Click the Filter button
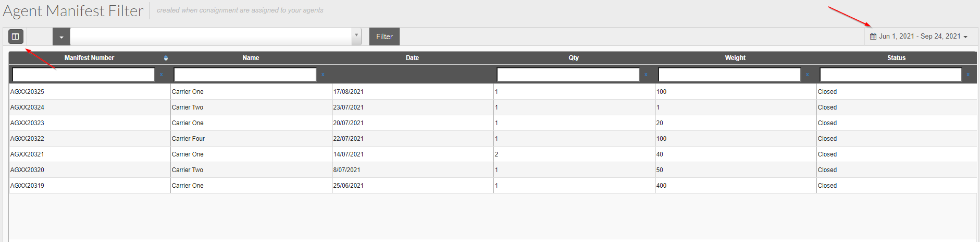Viewport: 980px width, 242px height. [384, 37]
